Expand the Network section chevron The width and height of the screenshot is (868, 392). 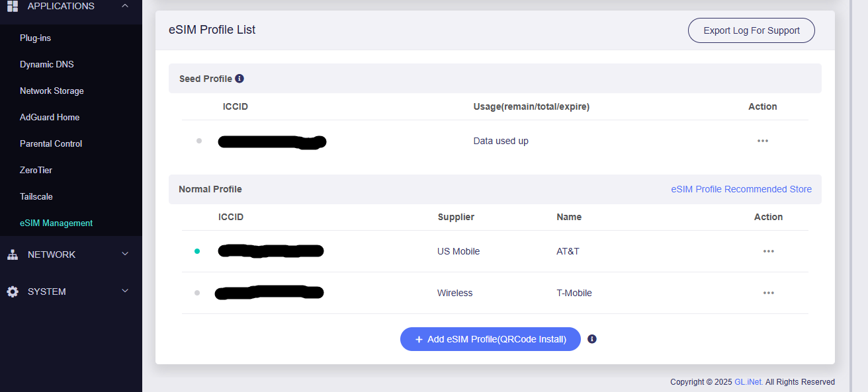[125, 255]
